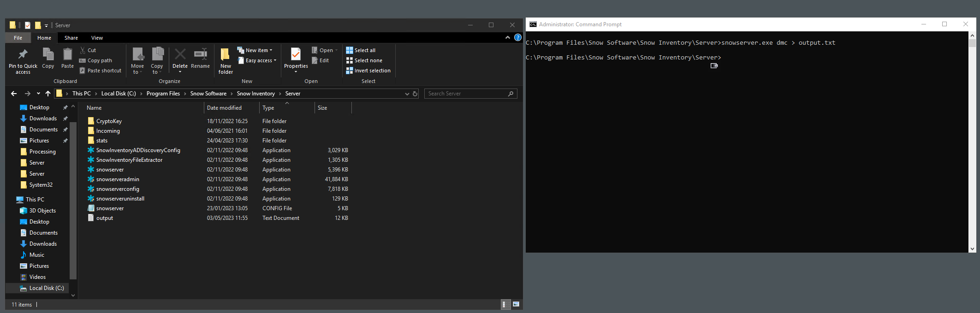This screenshot has height=313, width=980.
Task: Click Snow Software in the address bar
Action: click(208, 94)
